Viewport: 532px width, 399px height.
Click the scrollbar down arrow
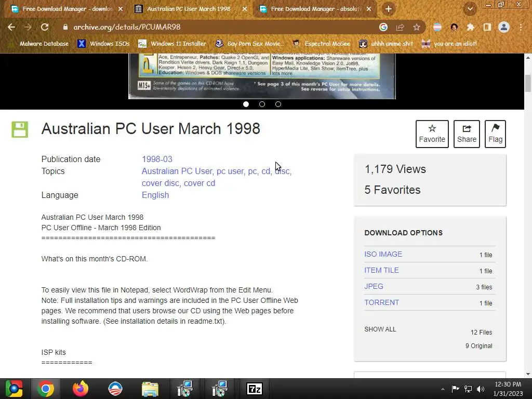[x=528, y=374]
